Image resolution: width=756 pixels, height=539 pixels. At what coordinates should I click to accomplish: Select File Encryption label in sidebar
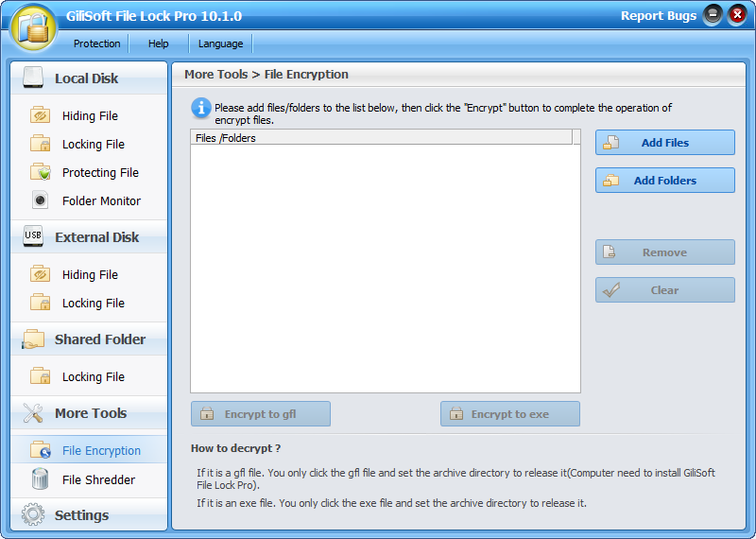[x=101, y=451]
